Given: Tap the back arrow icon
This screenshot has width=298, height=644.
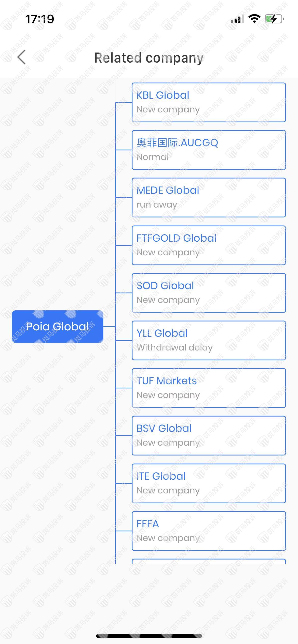Looking at the screenshot, I should click(22, 57).
